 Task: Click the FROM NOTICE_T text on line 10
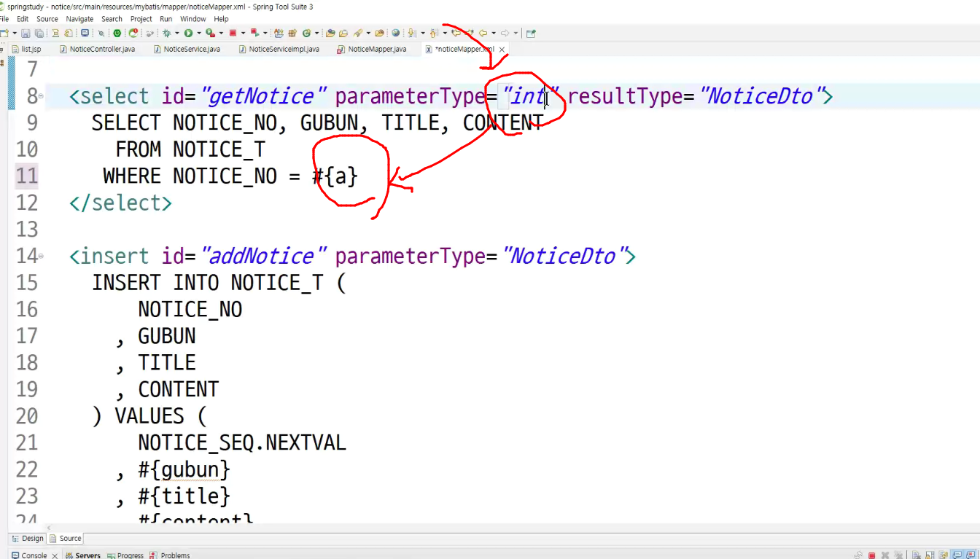(190, 149)
